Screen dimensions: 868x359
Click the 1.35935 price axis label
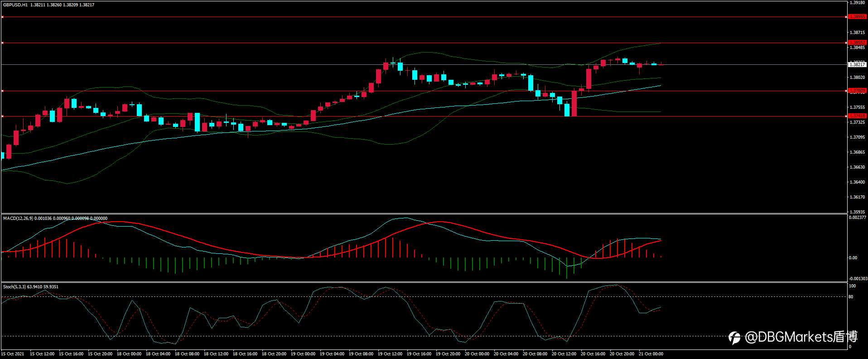coord(857,212)
